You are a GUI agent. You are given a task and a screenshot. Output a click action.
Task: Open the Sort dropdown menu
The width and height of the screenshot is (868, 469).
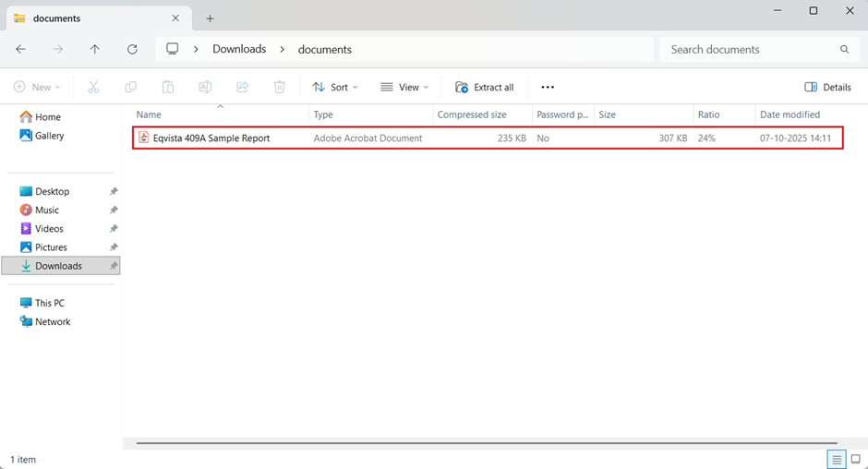335,87
